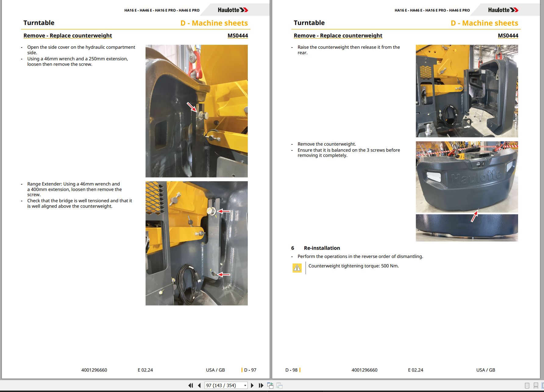Click the MS0444 code on the right page
544x392 pixels.
click(508, 36)
